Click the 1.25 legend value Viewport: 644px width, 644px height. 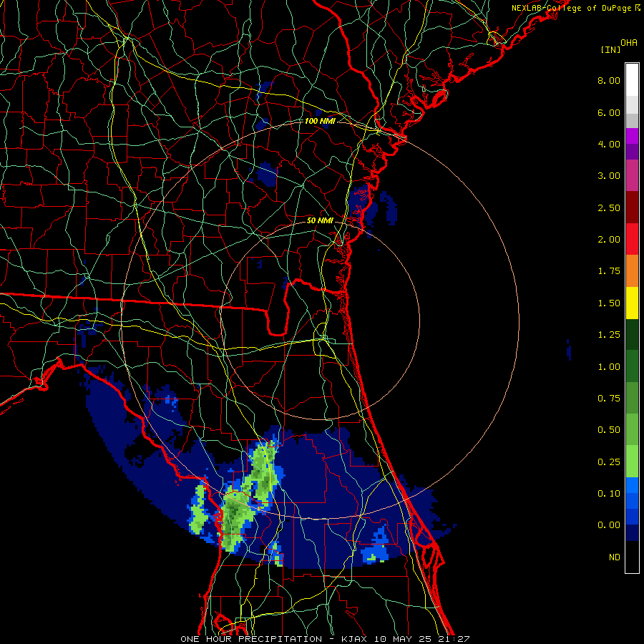click(x=609, y=335)
